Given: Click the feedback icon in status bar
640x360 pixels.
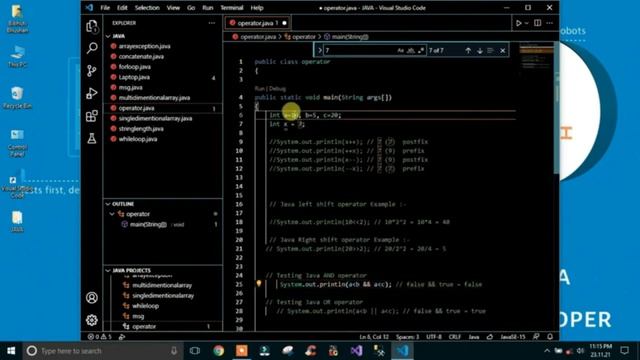Looking at the screenshot, I should (x=536, y=337).
